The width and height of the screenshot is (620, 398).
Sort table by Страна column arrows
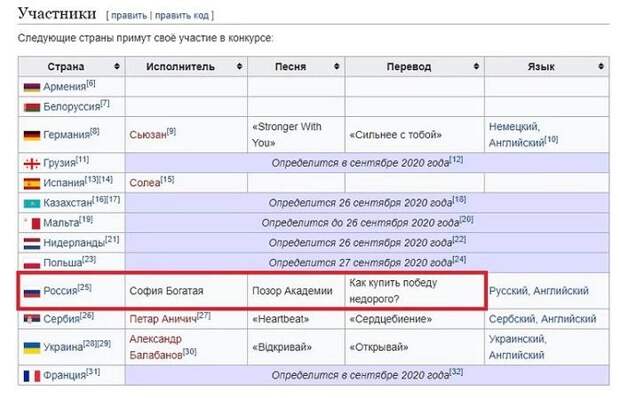[x=117, y=66]
